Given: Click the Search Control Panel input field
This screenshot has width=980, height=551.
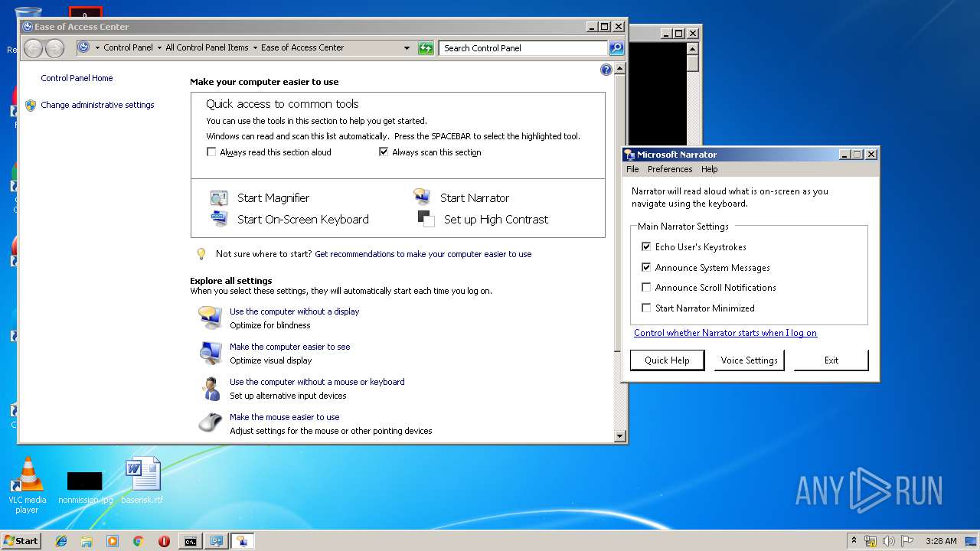Looking at the screenshot, I should point(524,48).
